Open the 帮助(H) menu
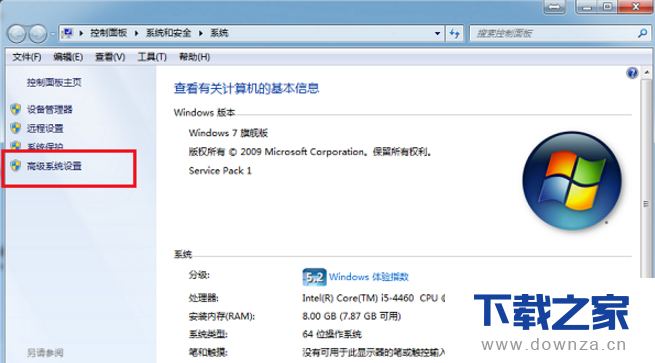 click(195, 57)
